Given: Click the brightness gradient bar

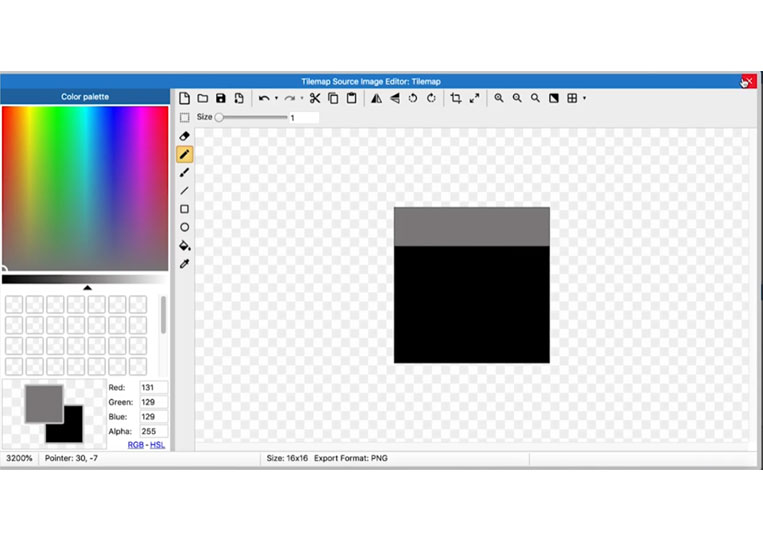Looking at the screenshot, I should [x=85, y=279].
